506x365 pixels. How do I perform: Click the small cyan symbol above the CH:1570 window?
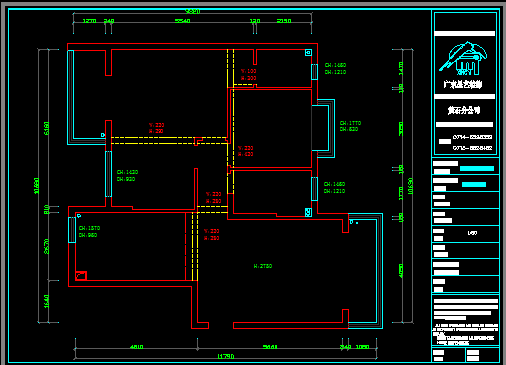point(79,216)
